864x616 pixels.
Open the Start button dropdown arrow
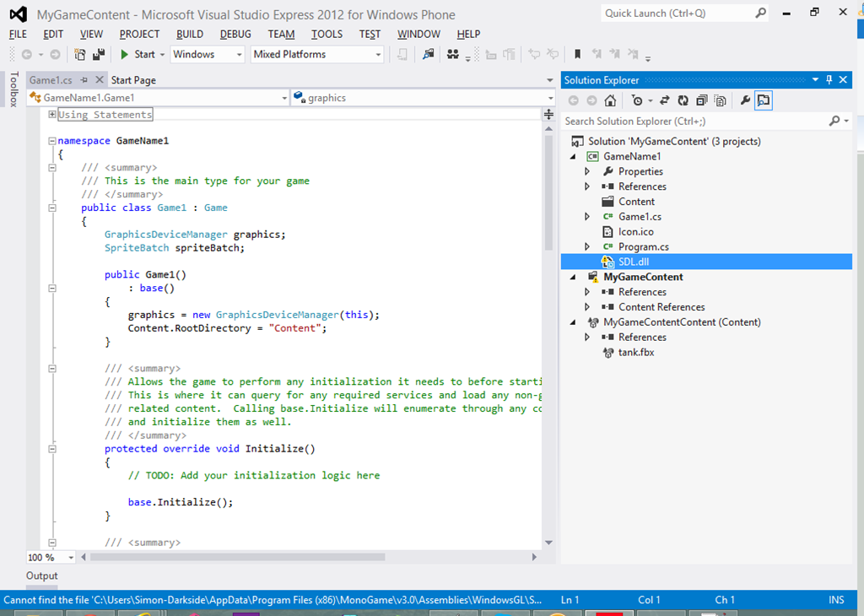tap(162, 55)
